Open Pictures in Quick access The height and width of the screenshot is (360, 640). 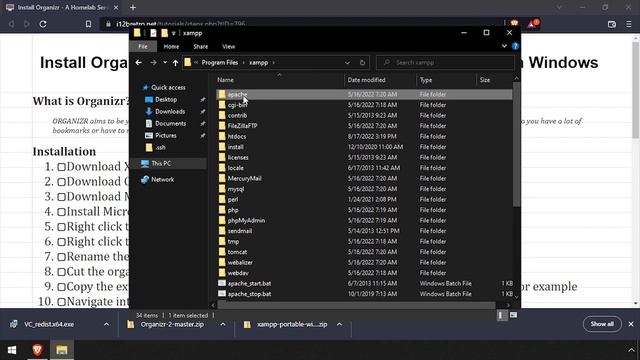[x=166, y=136]
